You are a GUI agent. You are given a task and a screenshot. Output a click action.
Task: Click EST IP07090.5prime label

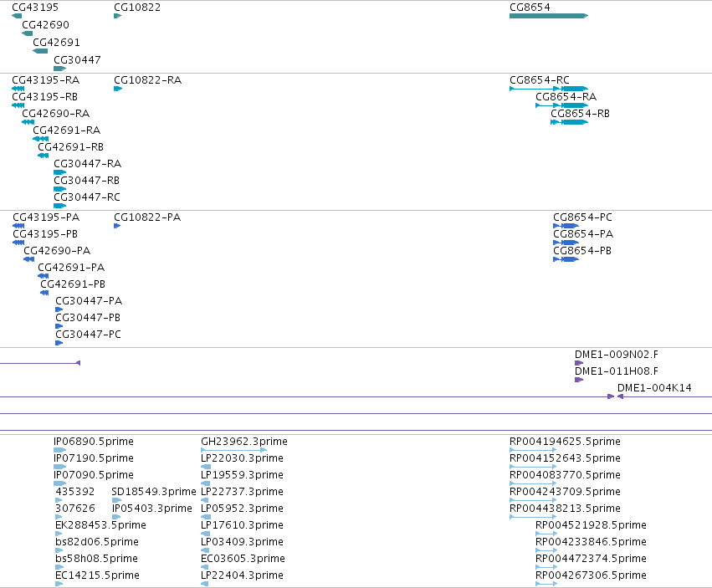[x=94, y=475]
